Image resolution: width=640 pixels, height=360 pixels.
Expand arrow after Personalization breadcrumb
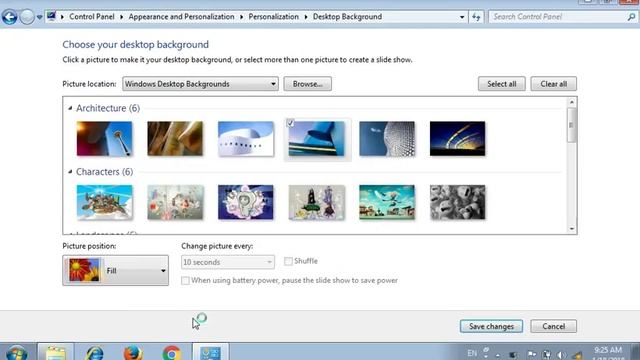pyautogui.click(x=306, y=17)
